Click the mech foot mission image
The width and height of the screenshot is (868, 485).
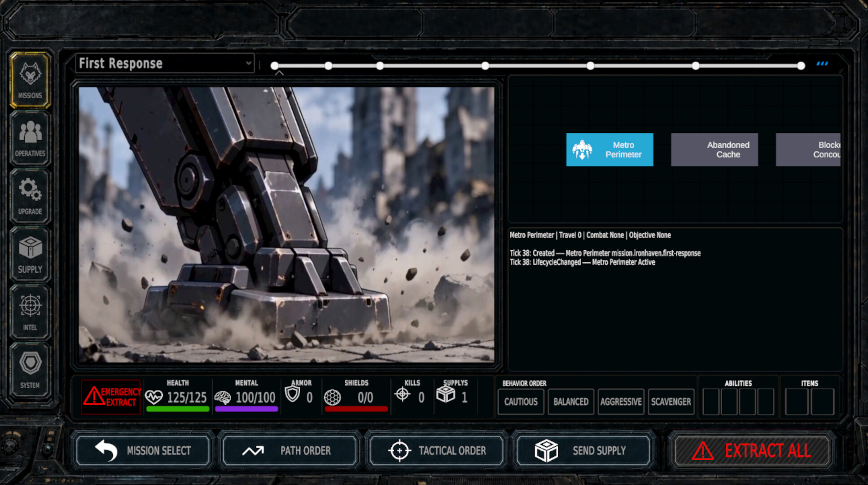(x=286, y=225)
